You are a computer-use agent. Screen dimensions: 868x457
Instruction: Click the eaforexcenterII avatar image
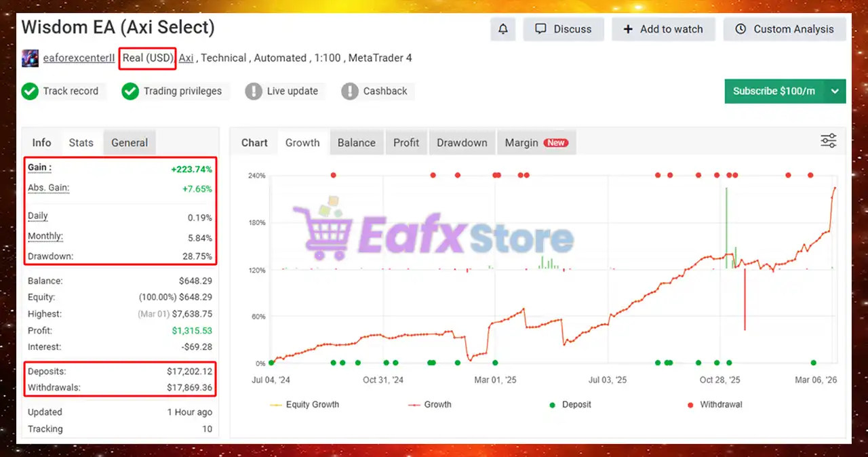click(30, 58)
